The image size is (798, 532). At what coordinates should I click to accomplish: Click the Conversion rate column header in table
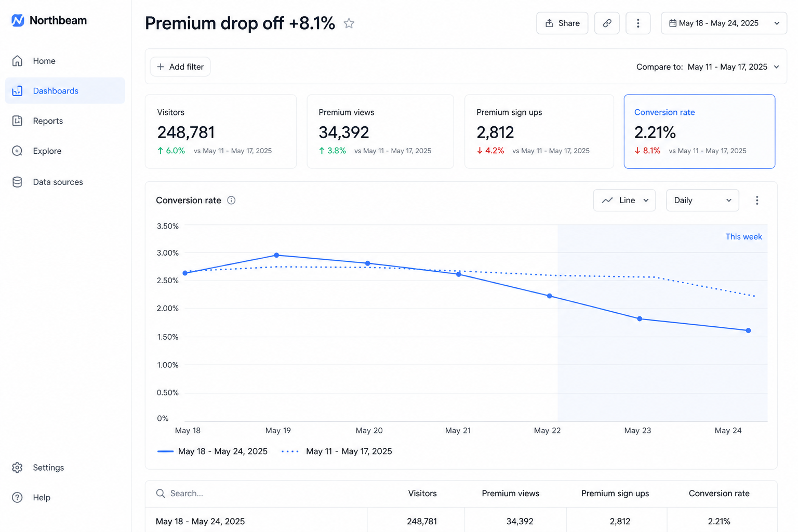[719, 494]
